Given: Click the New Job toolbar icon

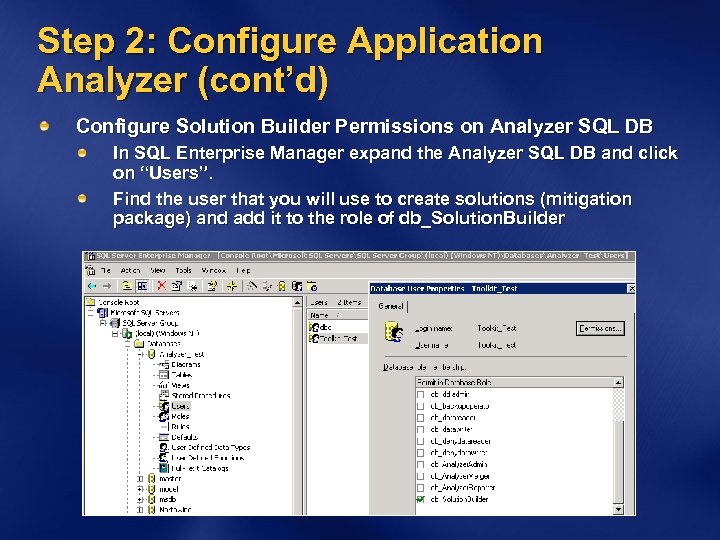Looking at the screenshot, I should point(312,286).
